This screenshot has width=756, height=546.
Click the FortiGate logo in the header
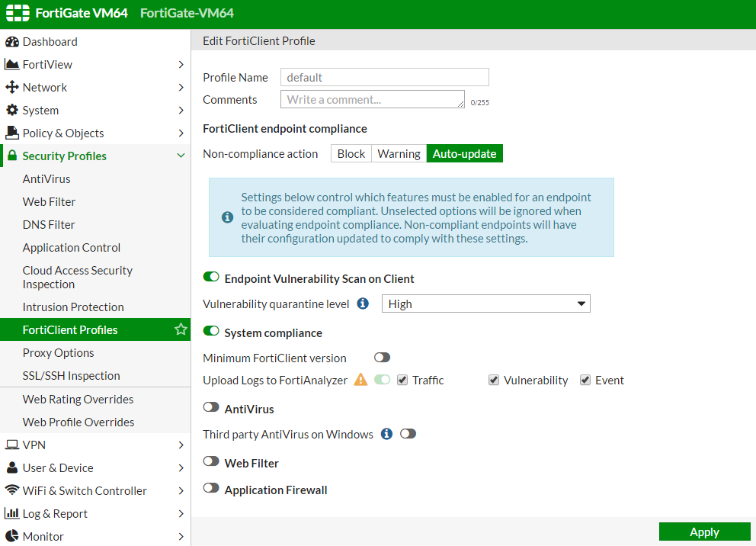17,13
